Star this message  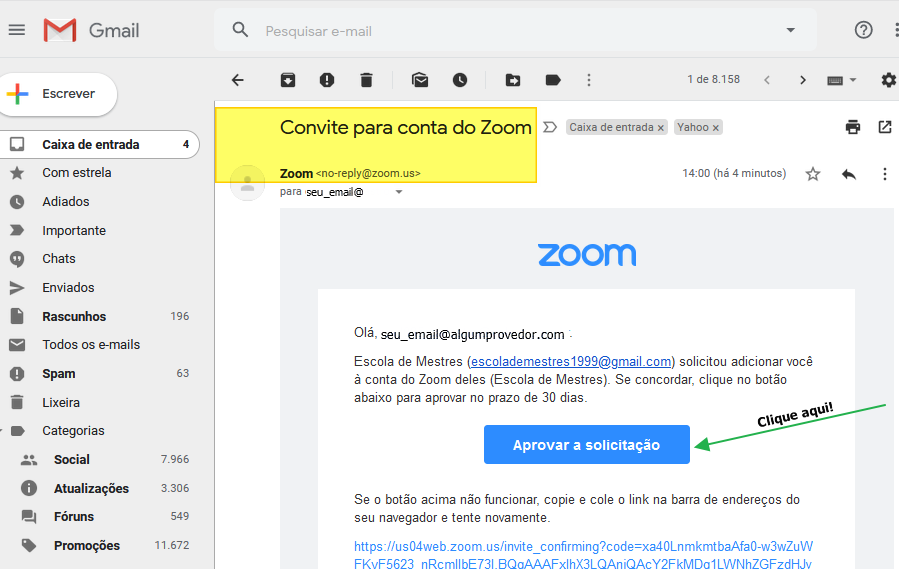(x=812, y=174)
